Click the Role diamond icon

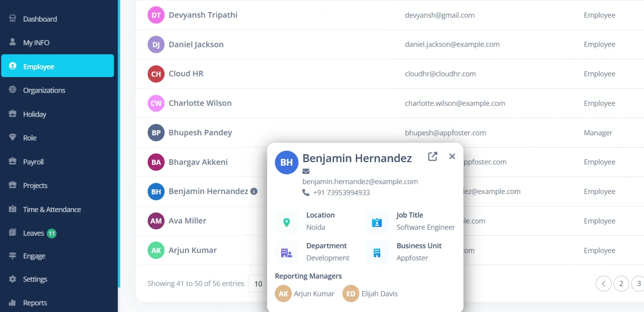13,137
